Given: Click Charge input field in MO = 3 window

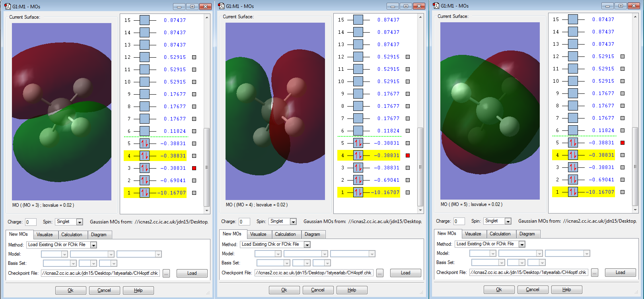Looking at the screenshot, I should 31,222.
